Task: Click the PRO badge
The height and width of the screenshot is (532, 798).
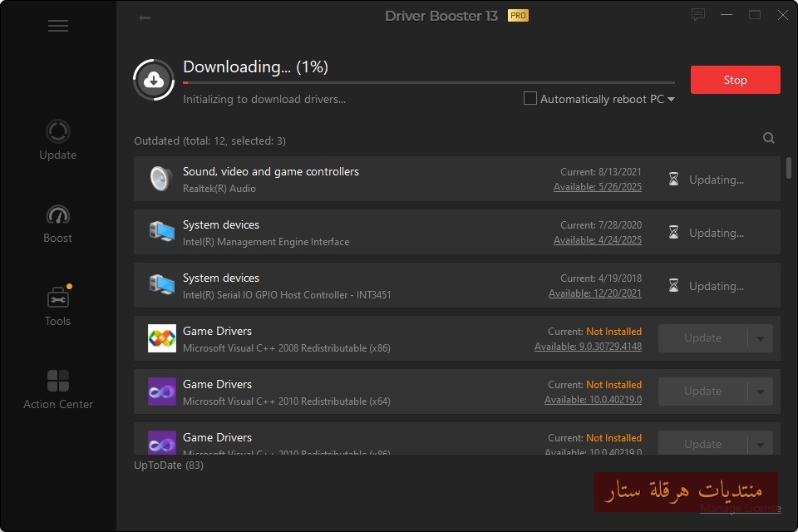Action: 518,16
